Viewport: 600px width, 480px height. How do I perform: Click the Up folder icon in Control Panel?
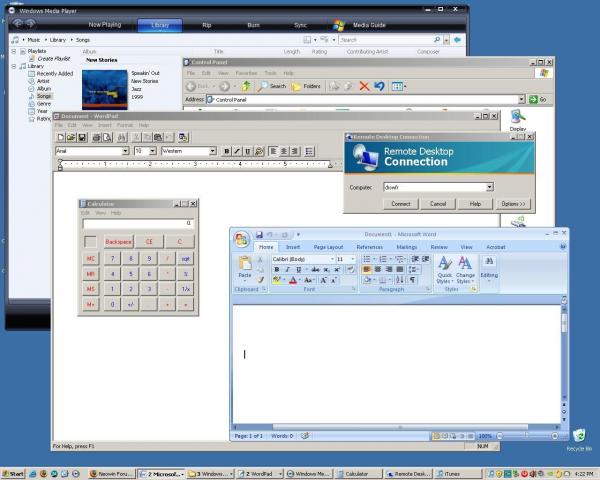(x=246, y=87)
